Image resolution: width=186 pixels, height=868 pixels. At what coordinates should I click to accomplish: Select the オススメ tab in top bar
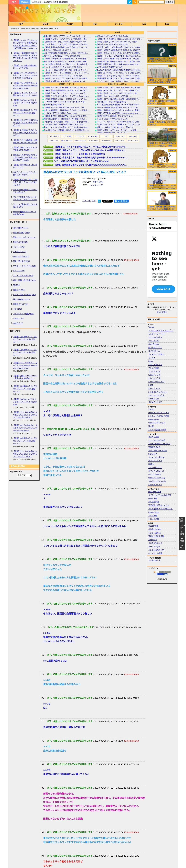[25, 2]
